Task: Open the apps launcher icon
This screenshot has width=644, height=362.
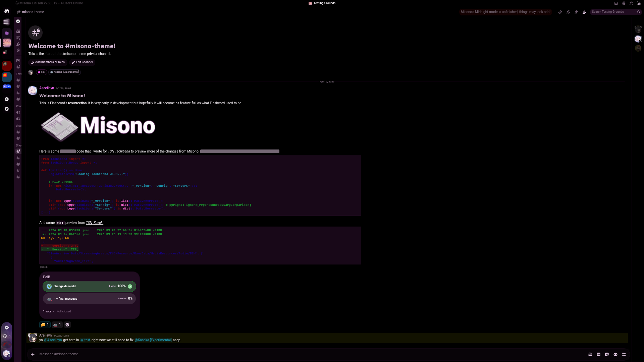Action: click(x=624, y=355)
